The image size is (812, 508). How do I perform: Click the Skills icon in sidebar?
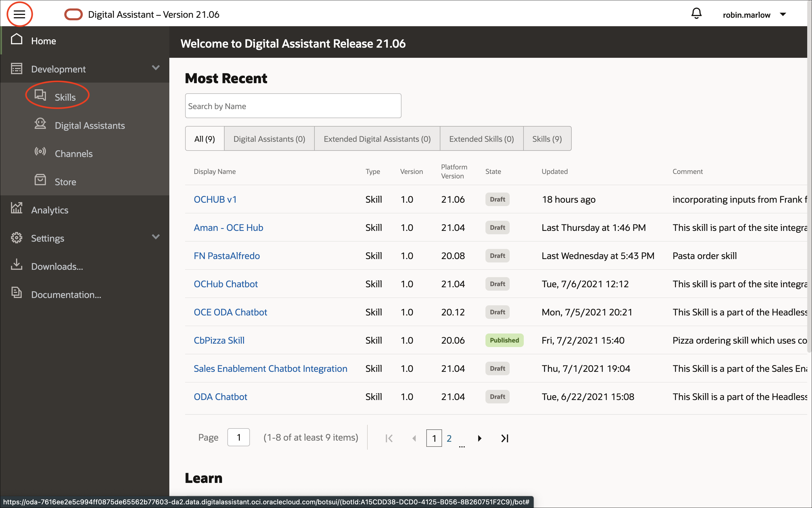tap(40, 95)
